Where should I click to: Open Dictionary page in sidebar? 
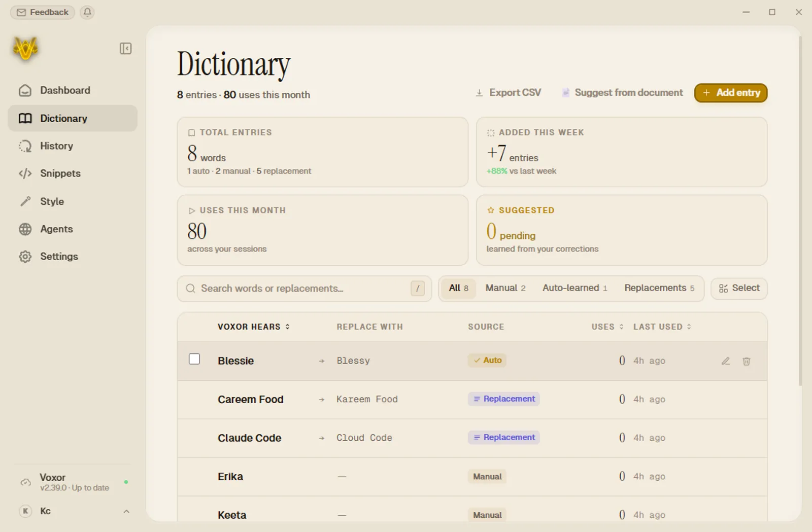(73, 118)
